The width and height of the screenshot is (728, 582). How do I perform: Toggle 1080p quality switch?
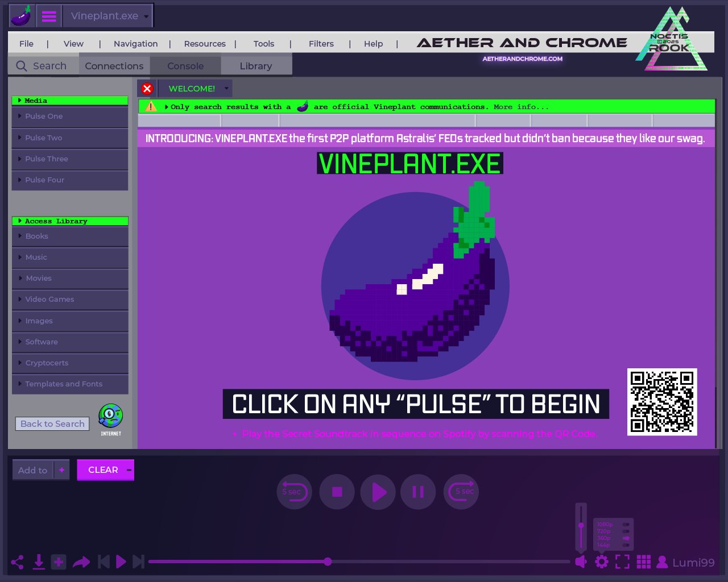tap(626, 525)
